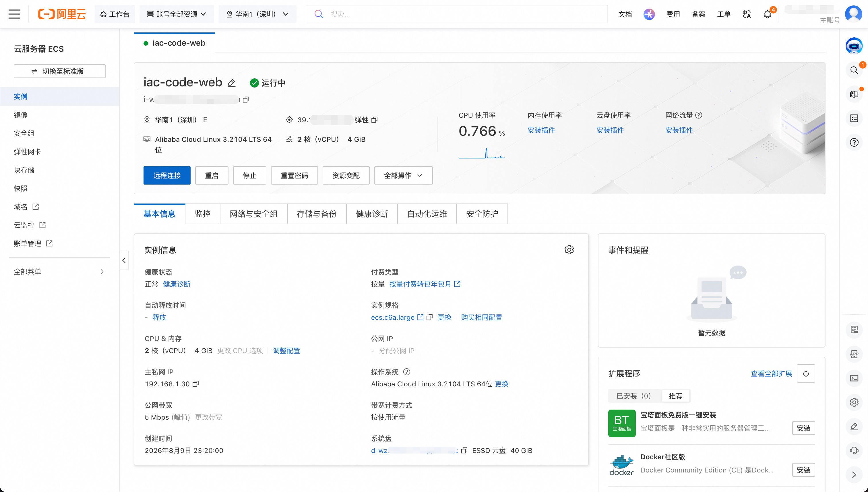Copy the elastic public IP address
Image resolution: width=868 pixels, height=492 pixels.
(x=374, y=120)
